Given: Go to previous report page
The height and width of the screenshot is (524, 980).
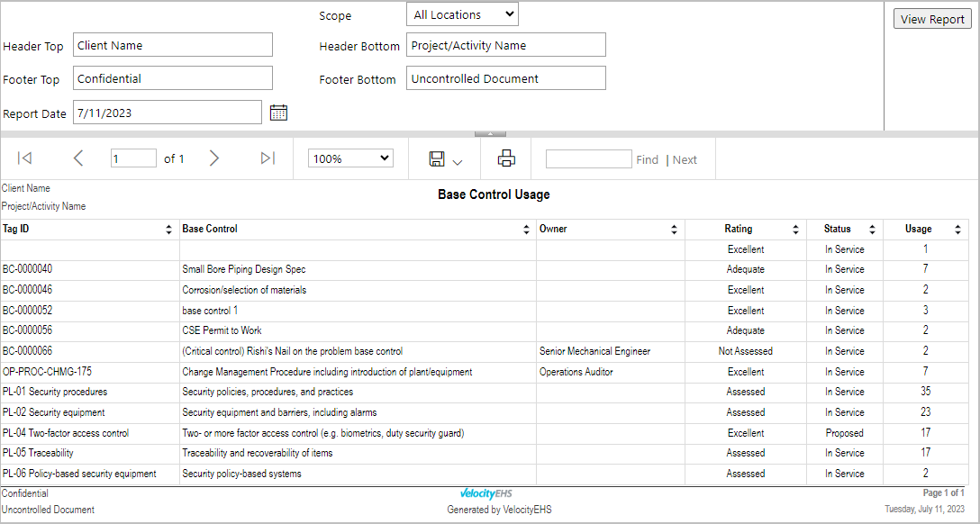Looking at the screenshot, I should [78, 158].
